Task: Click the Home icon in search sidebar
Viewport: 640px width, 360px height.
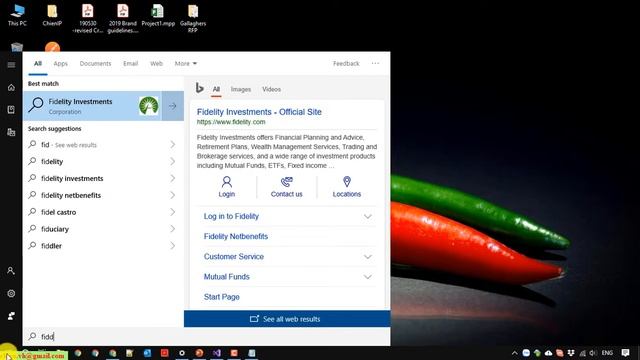Action: coord(11,87)
